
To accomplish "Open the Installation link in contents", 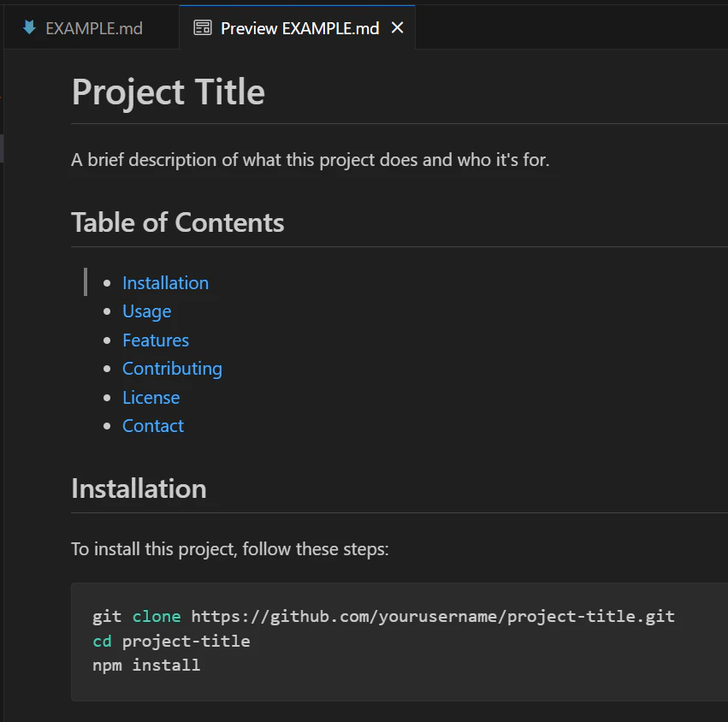I will click(165, 283).
